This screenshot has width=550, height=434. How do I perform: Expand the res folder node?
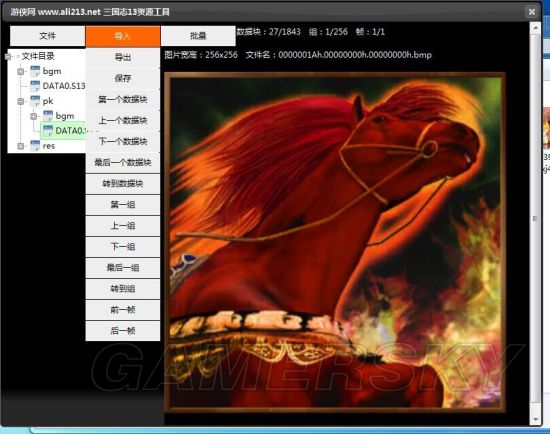coord(21,146)
